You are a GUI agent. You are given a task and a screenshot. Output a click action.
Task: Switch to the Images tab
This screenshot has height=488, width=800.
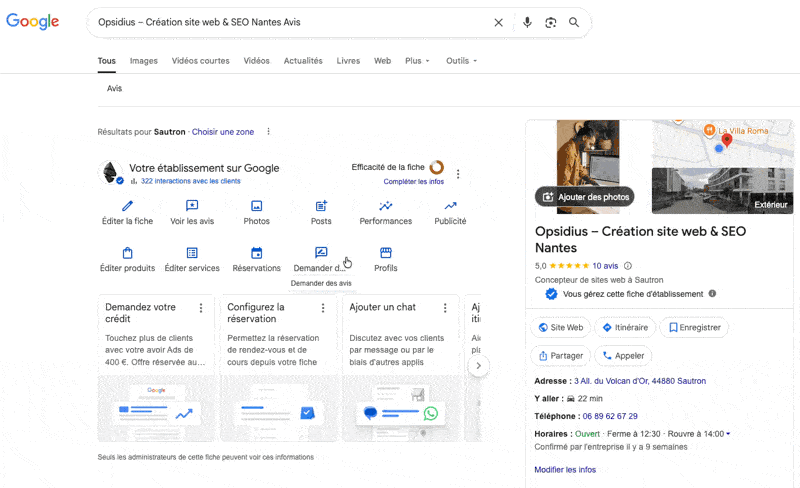click(x=144, y=61)
